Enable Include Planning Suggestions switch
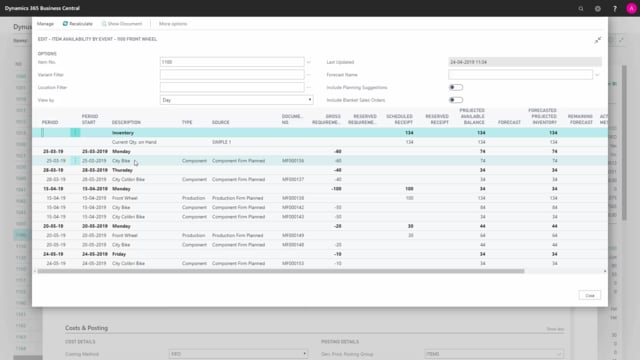The image size is (640, 360). click(x=456, y=87)
